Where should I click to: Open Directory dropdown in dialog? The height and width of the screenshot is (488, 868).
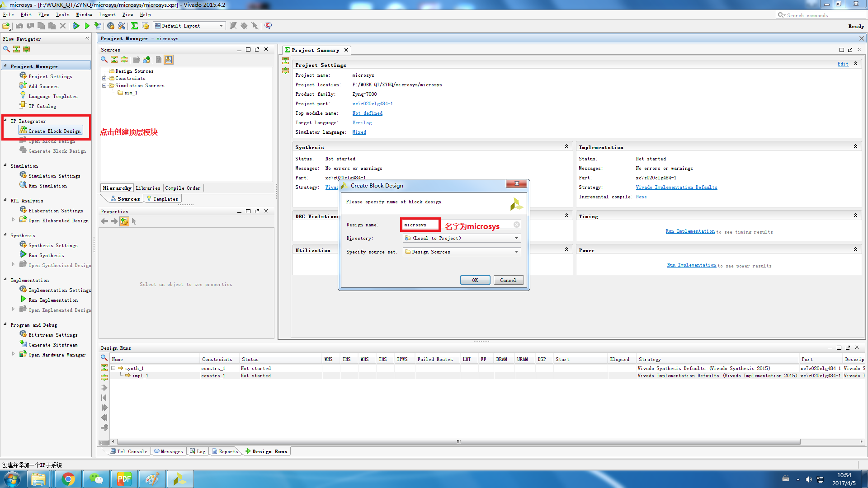point(462,238)
